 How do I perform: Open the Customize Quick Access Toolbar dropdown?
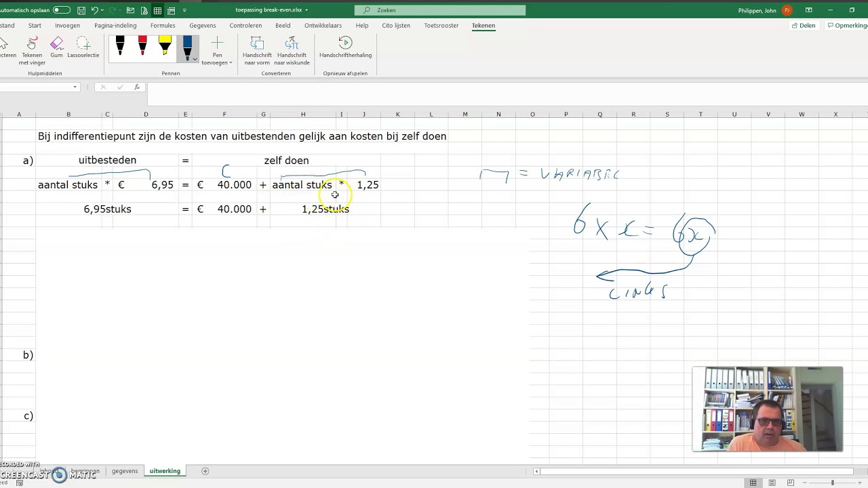pyautogui.click(x=184, y=10)
